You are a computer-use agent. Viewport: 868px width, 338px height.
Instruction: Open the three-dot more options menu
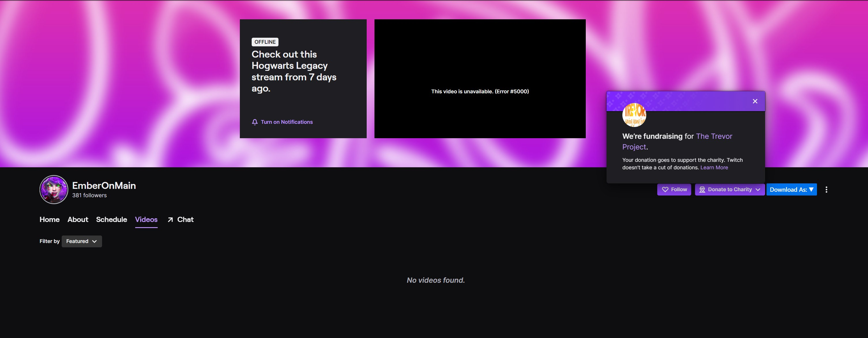826,189
